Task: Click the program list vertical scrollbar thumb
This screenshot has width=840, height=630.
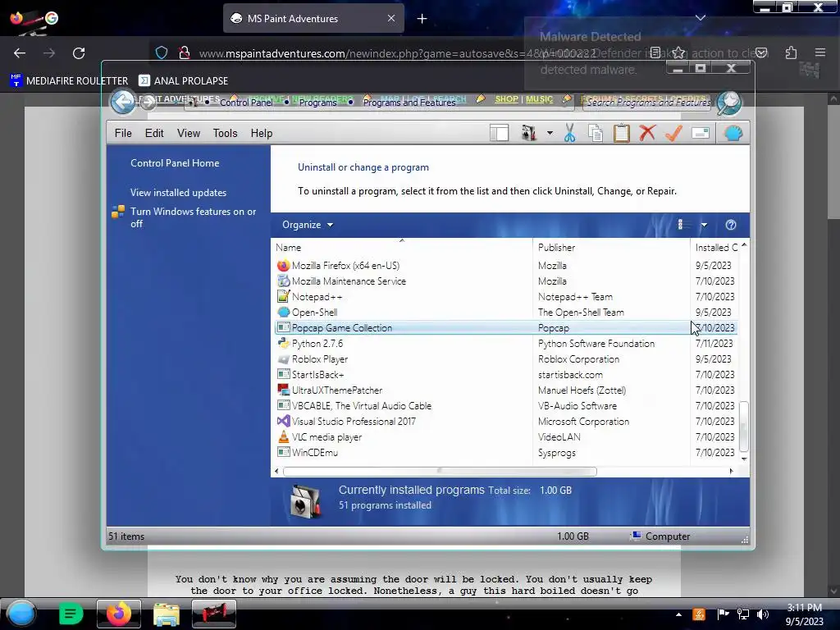Action: click(743, 426)
